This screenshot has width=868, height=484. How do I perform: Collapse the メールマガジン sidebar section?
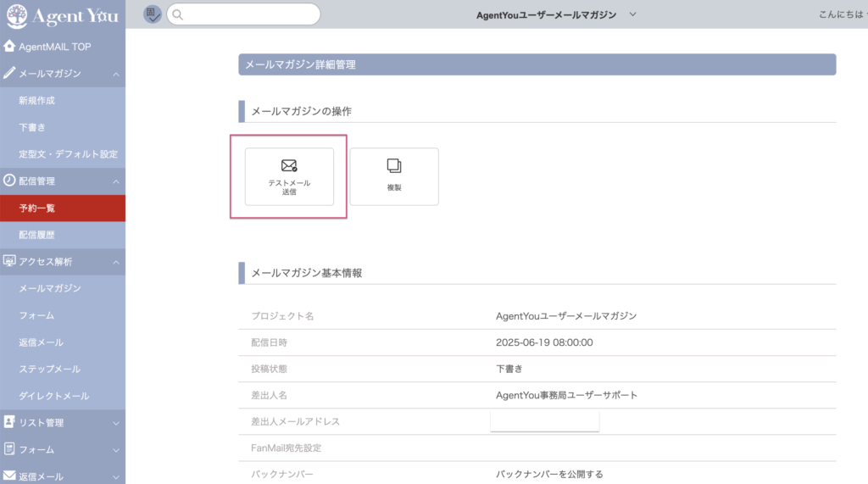click(x=115, y=74)
